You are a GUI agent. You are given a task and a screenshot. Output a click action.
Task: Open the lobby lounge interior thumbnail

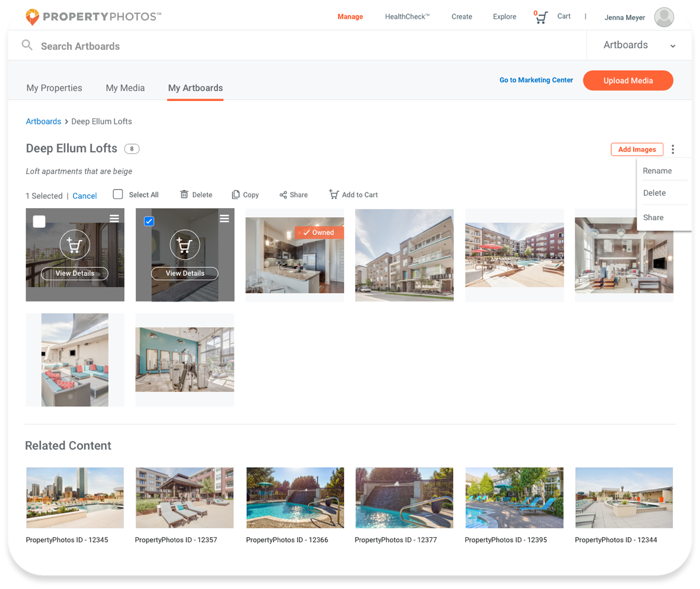624,255
